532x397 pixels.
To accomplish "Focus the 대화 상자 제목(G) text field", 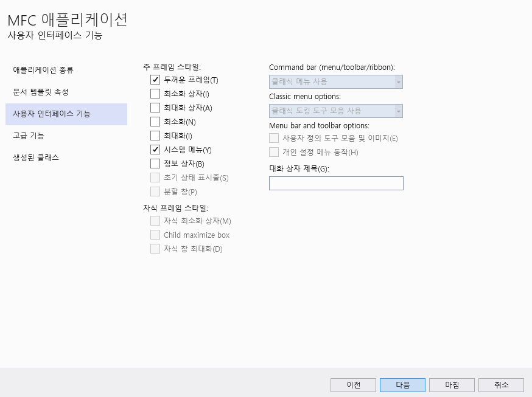I will (x=336, y=183).
